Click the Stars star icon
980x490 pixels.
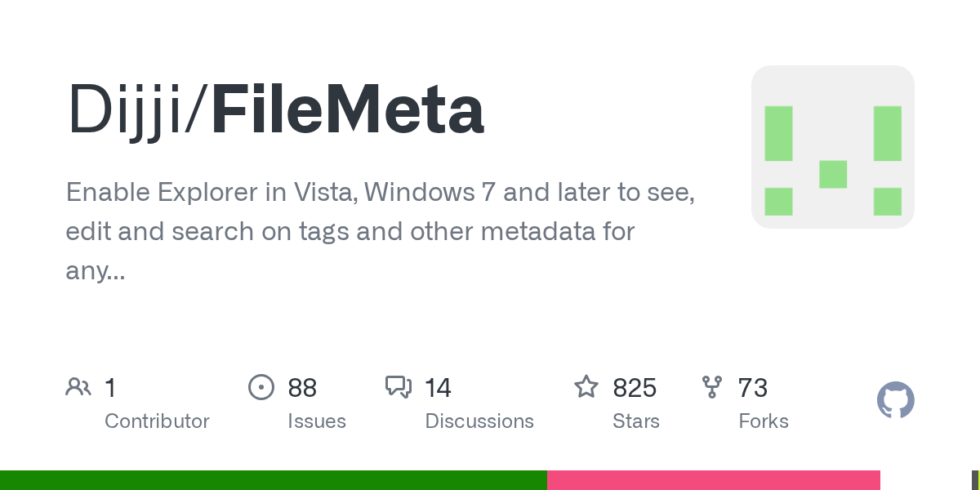coord(586,387)
